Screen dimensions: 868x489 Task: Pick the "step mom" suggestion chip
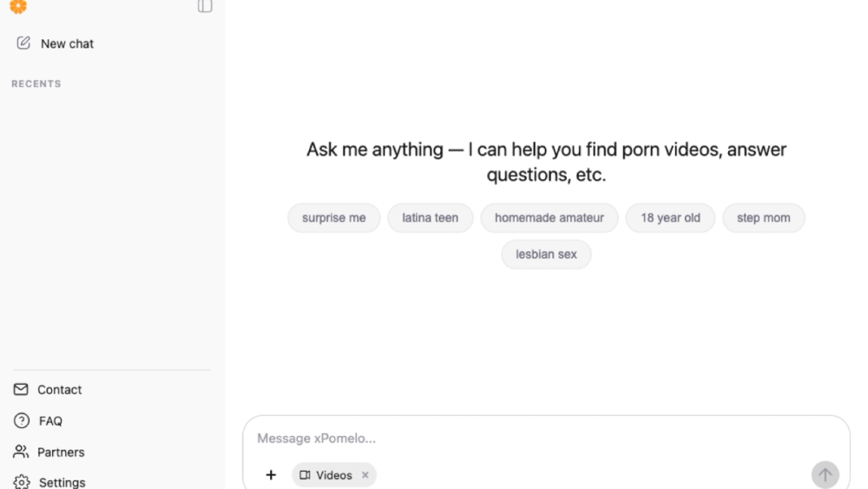click(x=763, y=218)
